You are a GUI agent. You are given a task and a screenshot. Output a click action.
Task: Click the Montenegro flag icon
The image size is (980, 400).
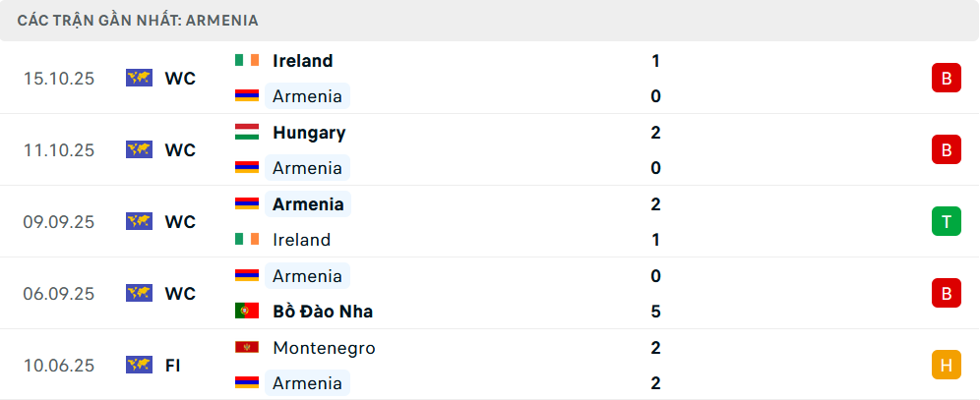click(x=247, y=348)
